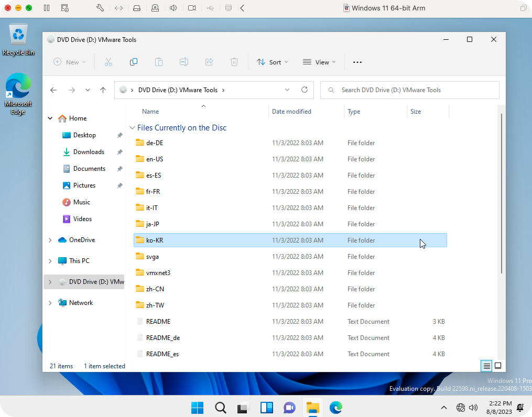
Task: Click File Explorer taskbar icon
Action: coord(313,408)
